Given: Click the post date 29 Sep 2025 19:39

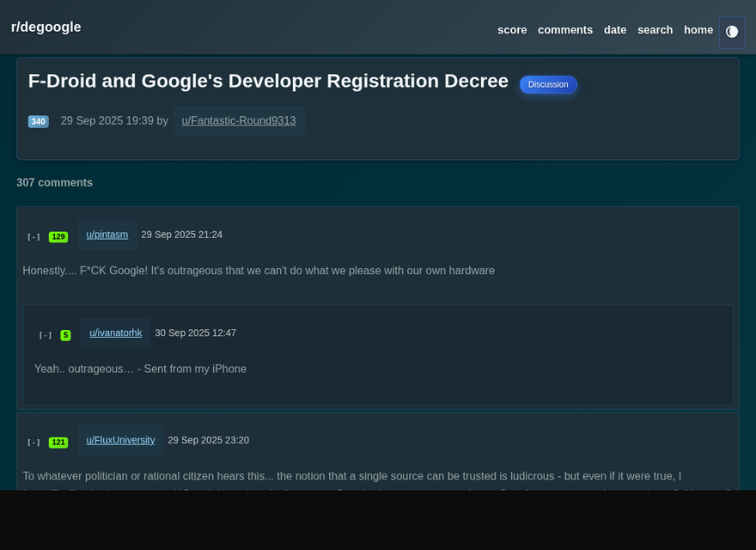Looking at the screenshot, I should point(107,120).
